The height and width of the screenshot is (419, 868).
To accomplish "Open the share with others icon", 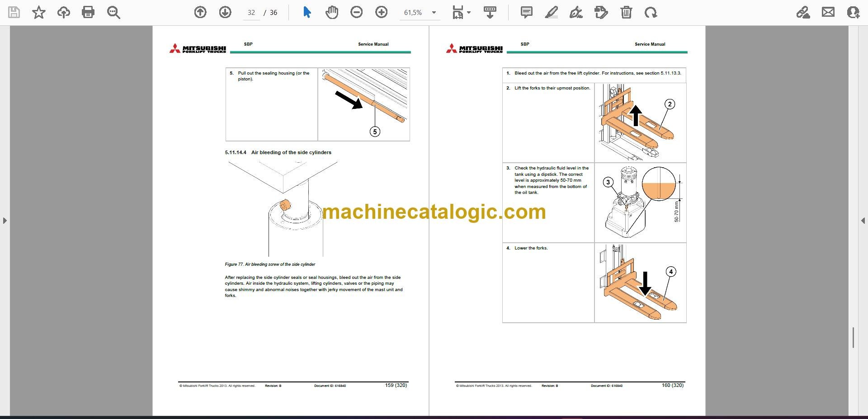I will click(x=853, y=12).
